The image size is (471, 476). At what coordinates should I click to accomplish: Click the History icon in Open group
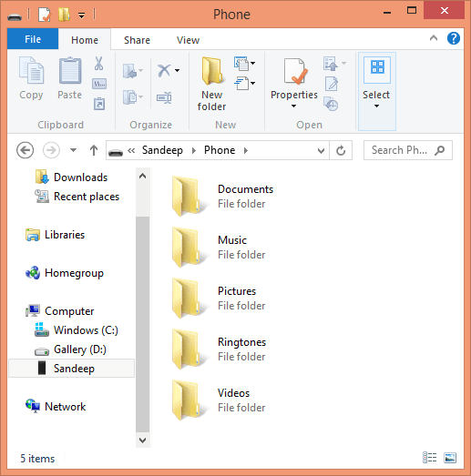click(331, 104)
